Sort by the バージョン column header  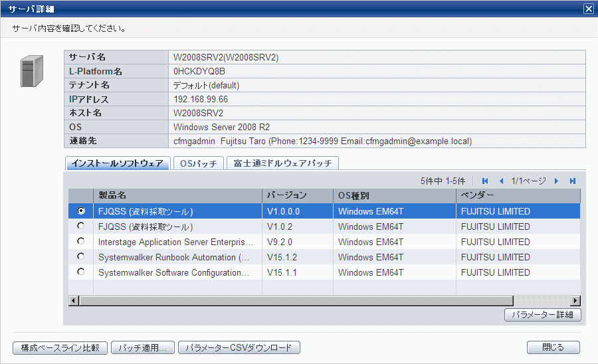[298, 195]
